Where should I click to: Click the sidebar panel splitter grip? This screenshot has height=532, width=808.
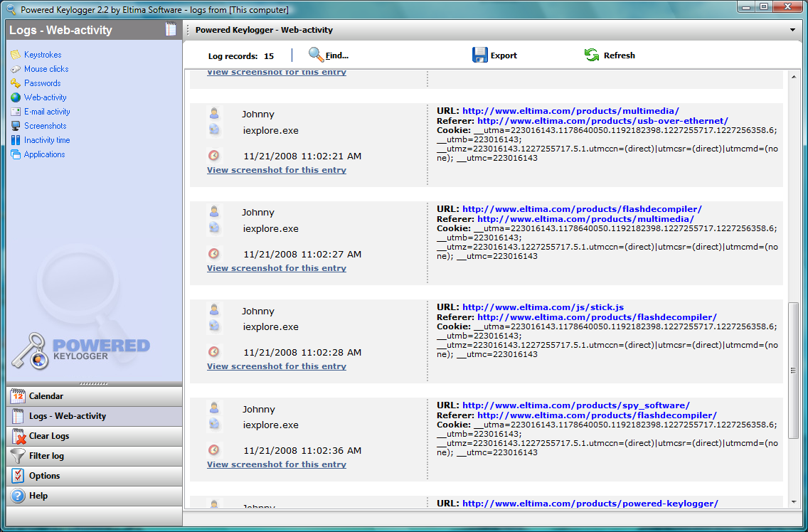click(95, 383)
